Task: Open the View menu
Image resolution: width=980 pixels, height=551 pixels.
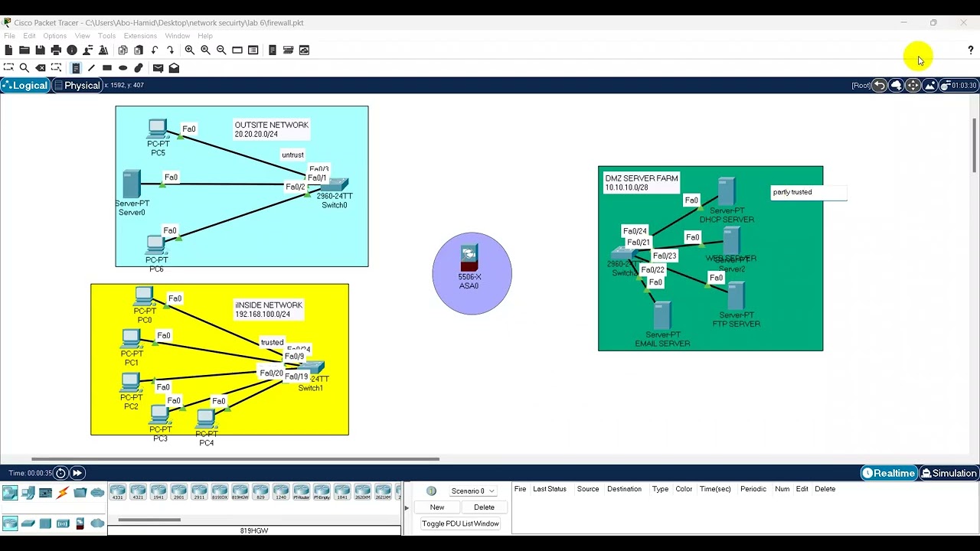Action: (x=82, y=36)
